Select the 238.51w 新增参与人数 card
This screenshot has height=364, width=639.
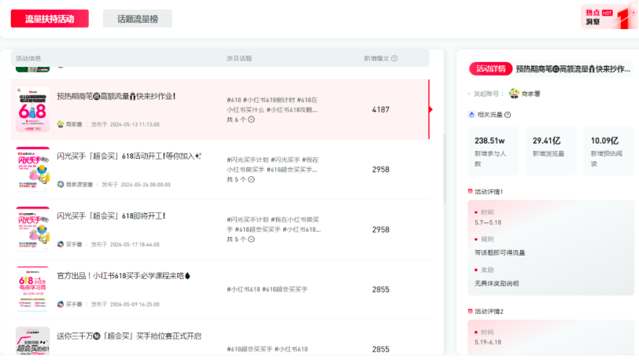tap(493, 151)
